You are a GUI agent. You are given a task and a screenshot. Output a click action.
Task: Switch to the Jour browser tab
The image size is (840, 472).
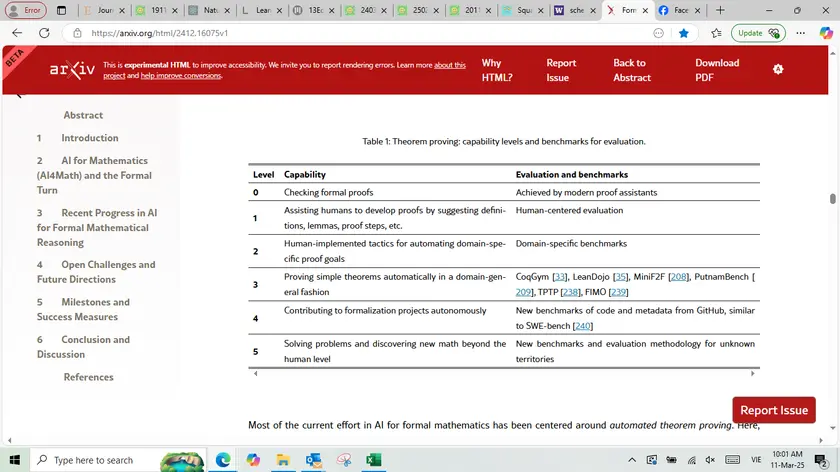coord(104,10)
